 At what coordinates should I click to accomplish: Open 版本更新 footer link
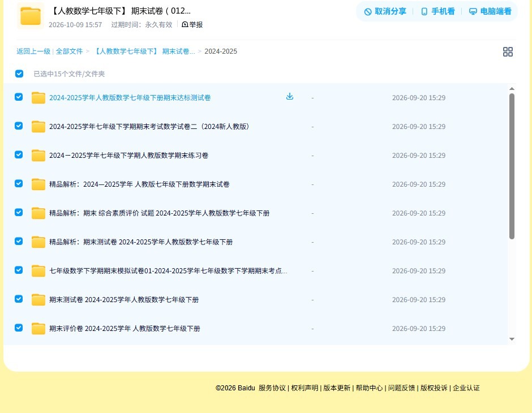click(x=337, y=388)
